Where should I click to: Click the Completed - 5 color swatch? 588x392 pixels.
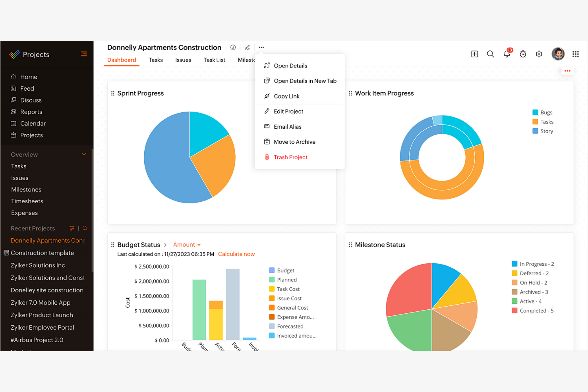[x=514, y=310]
